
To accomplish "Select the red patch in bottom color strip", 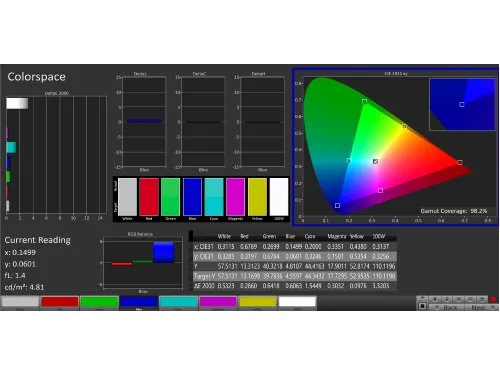I will pyautogui.click(x=60, y=302).
